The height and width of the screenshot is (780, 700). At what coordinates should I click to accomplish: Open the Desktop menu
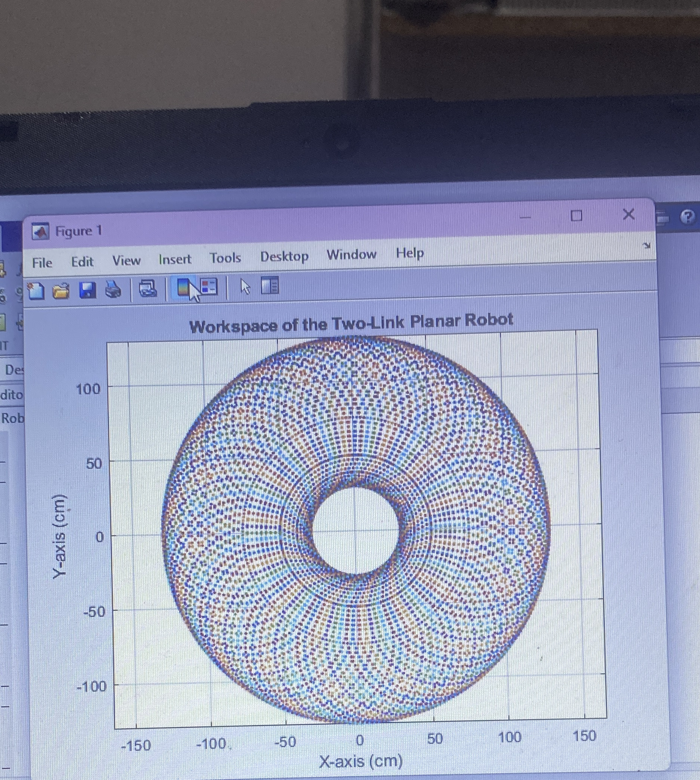click(x=284, y=256)
